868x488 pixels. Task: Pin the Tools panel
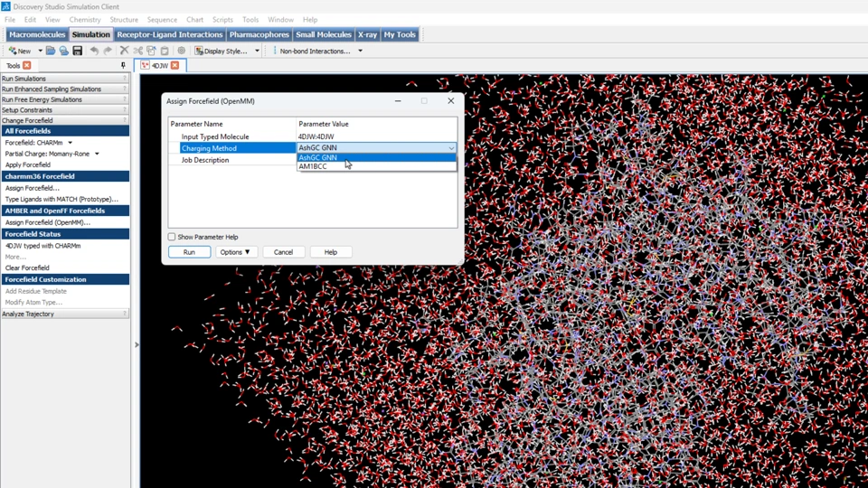click(123, 65)
